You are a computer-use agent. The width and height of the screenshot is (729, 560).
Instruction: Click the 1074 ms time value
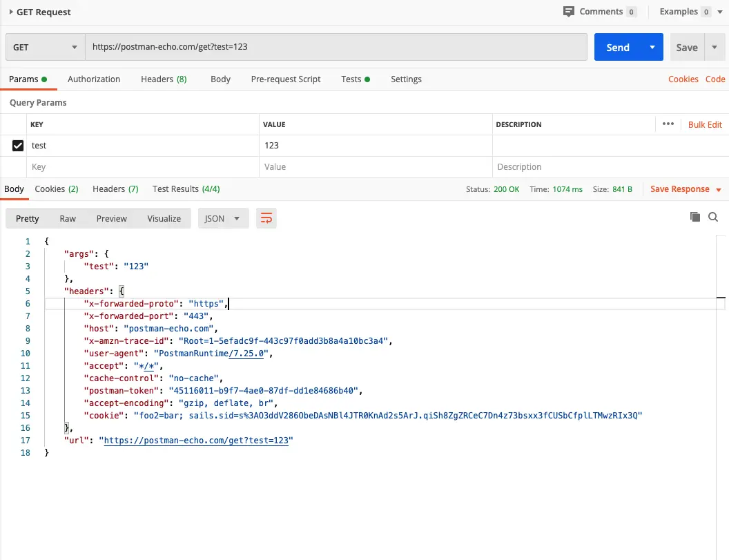(x=567, y=189)
